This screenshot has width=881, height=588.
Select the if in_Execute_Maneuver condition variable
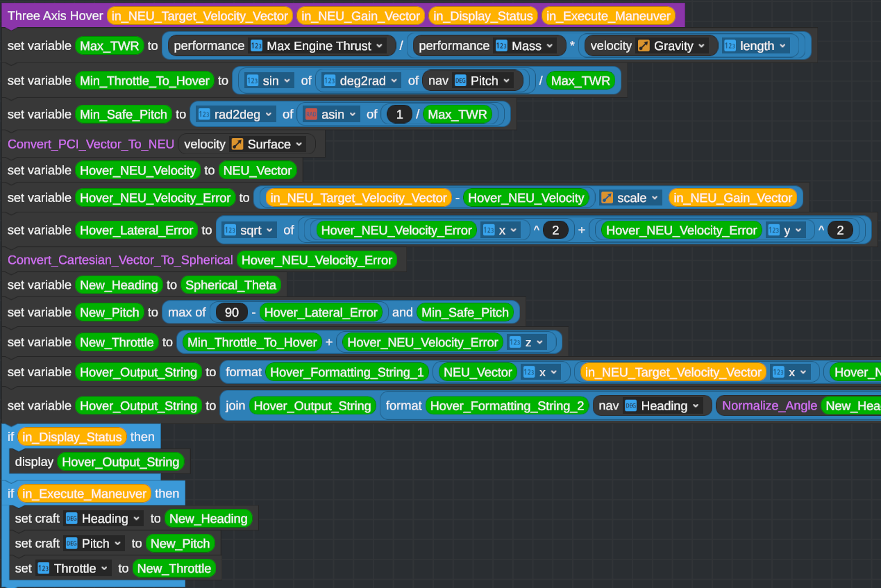[84, 494]
